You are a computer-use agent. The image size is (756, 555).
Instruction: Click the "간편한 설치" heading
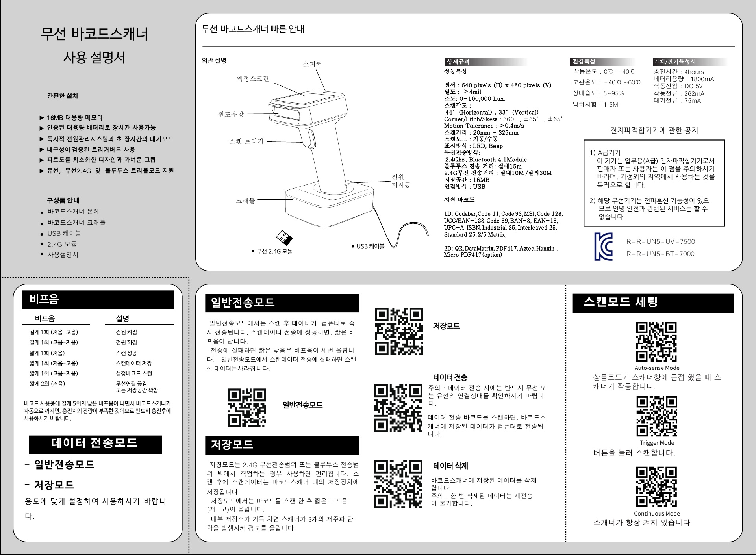[x=63, y=96]
